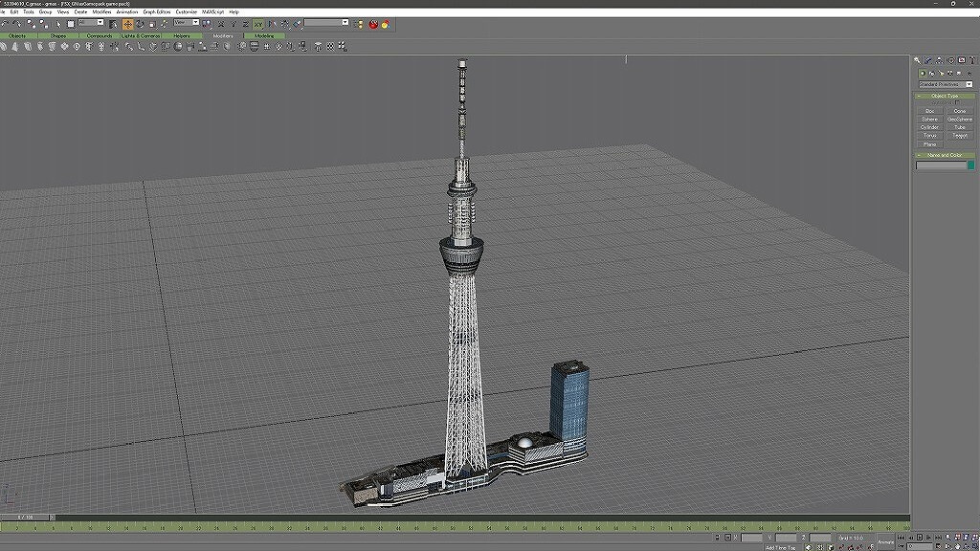This screenshot has width=980, height=551.
Task: Select the Geometry category in Create panel
Action: [x=923, y=73]
